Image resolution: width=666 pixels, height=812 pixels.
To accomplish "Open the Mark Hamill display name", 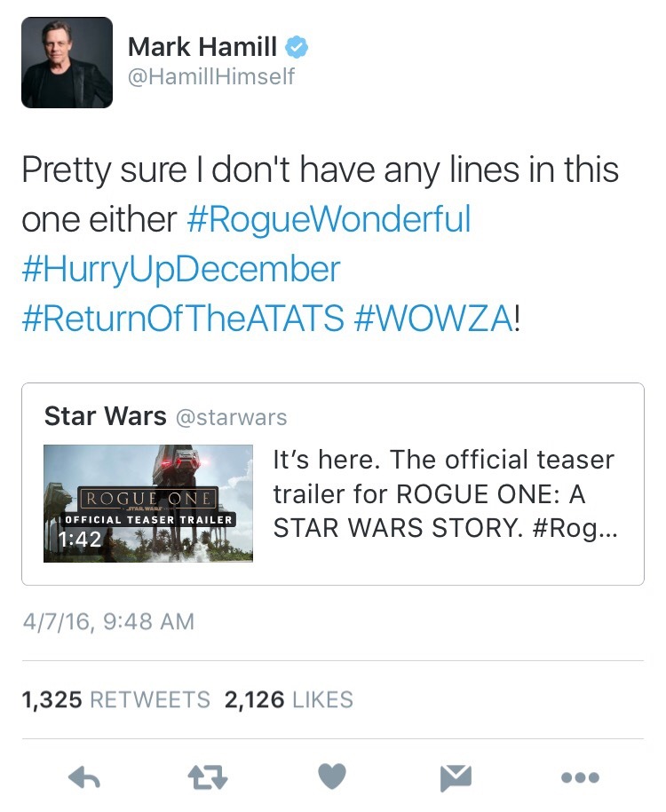I will (x=202, y=46).
